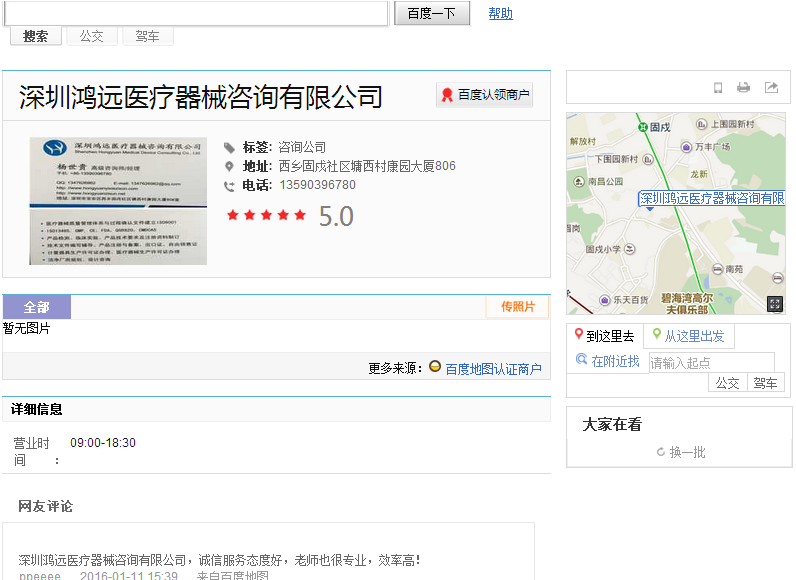Focus the Baidu search input field

click(x=196, y=13)
